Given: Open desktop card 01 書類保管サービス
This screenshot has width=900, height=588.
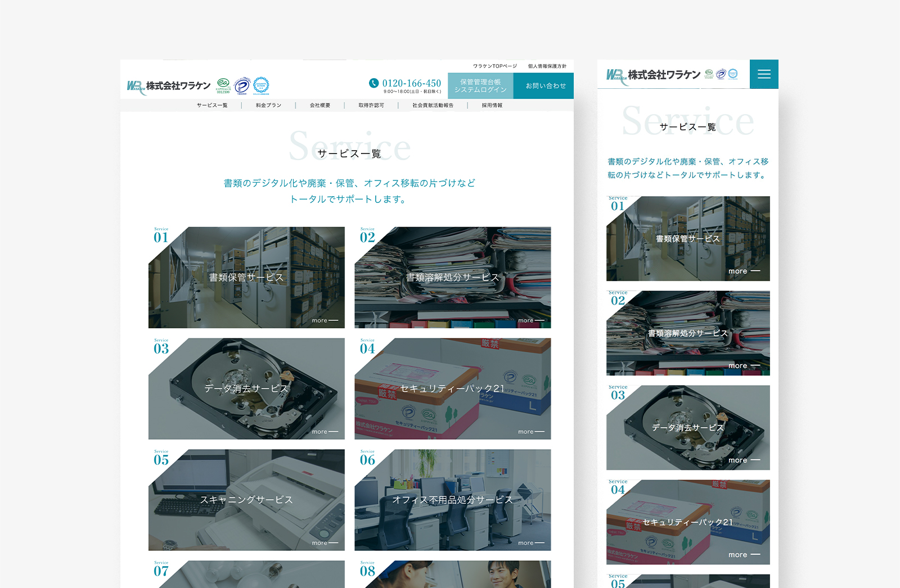Looking at the screenshot, I should pos(246,278).
